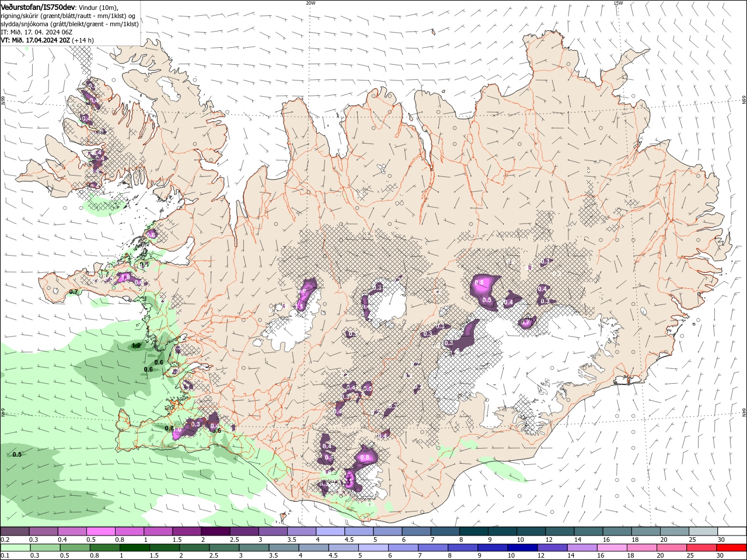Select the dusky purple 0.2 snow legend swatch

pos(15,531)
